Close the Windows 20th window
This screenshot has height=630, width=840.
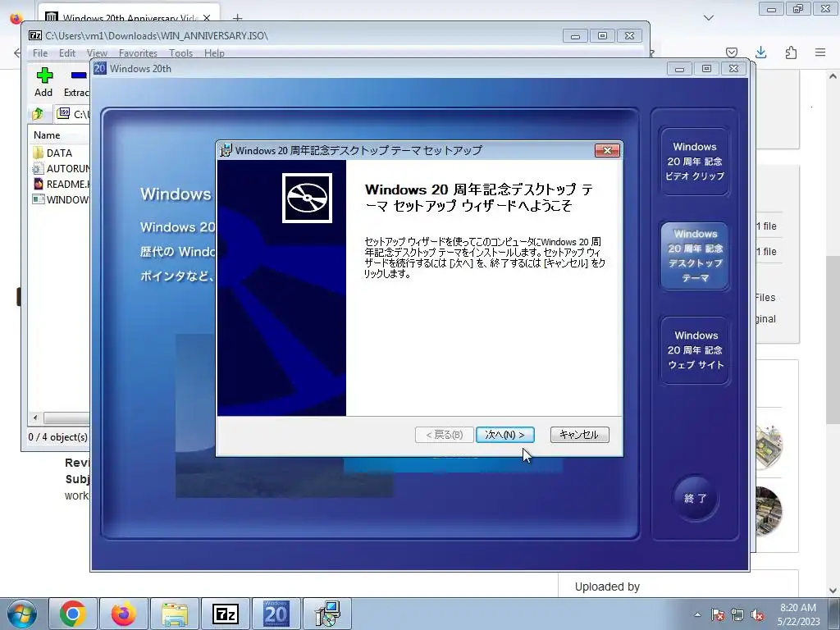click(x=734, y=69)
